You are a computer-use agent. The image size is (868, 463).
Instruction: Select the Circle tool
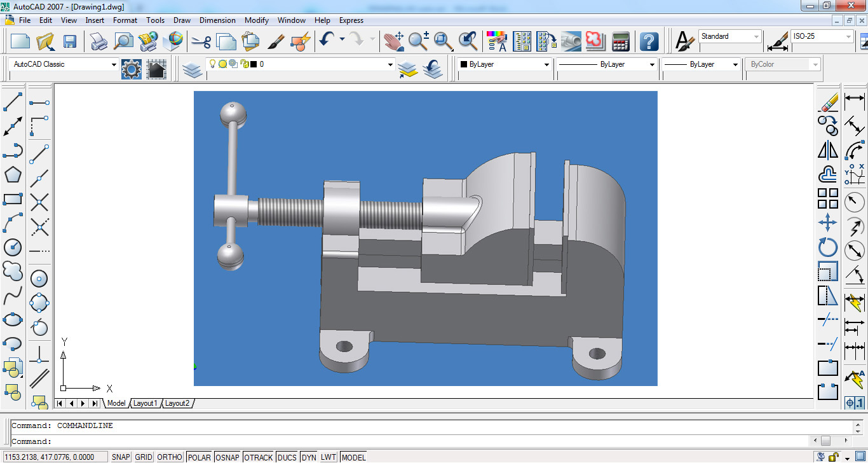point(13,247)
